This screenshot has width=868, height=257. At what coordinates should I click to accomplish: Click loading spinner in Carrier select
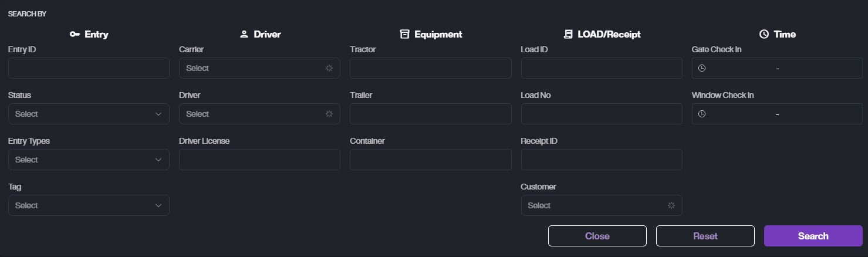click(x=329, y=69)
